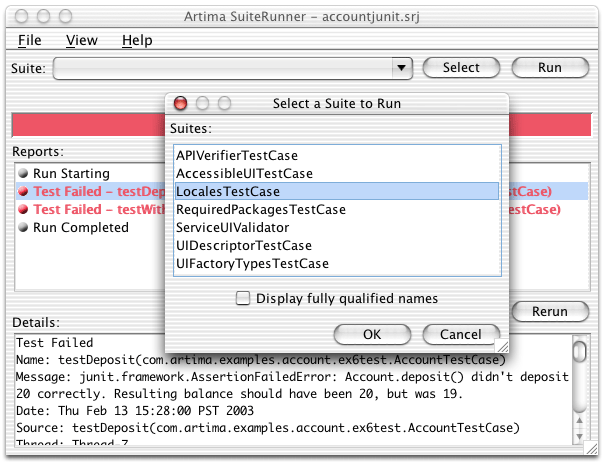Image resolution: width=607 pixels, height=466 pixels.
Task: Click gray status icon beside Run Starting
Action: [23, 173]
